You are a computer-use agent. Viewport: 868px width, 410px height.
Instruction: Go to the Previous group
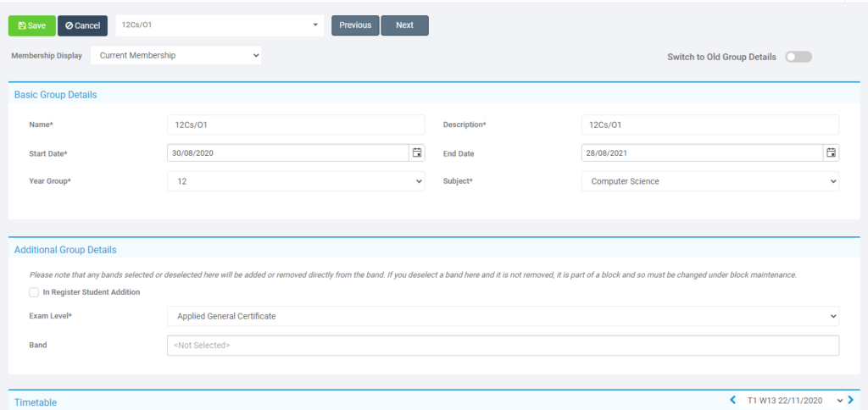click(355, 25)
